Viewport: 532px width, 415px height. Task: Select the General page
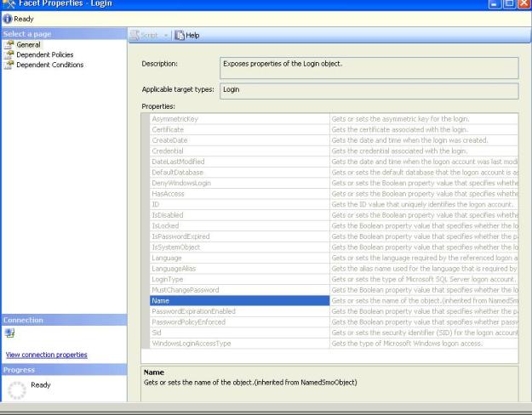point(29,43)
